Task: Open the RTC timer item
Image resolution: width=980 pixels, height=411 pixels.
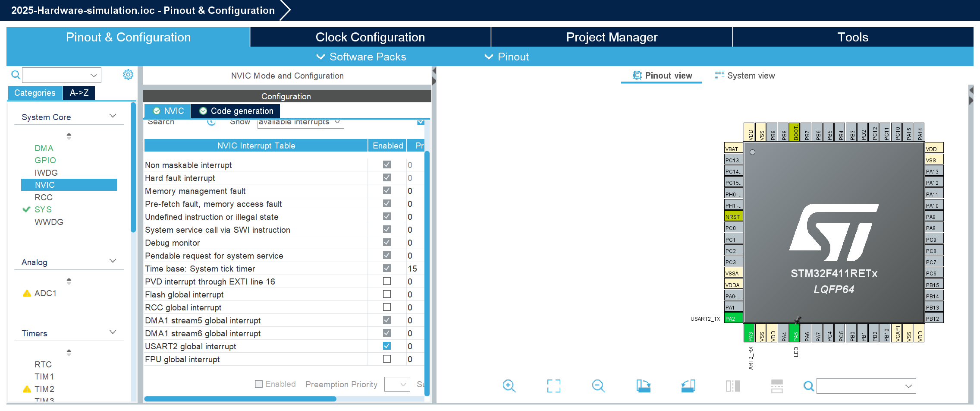Action: [43, 364]
